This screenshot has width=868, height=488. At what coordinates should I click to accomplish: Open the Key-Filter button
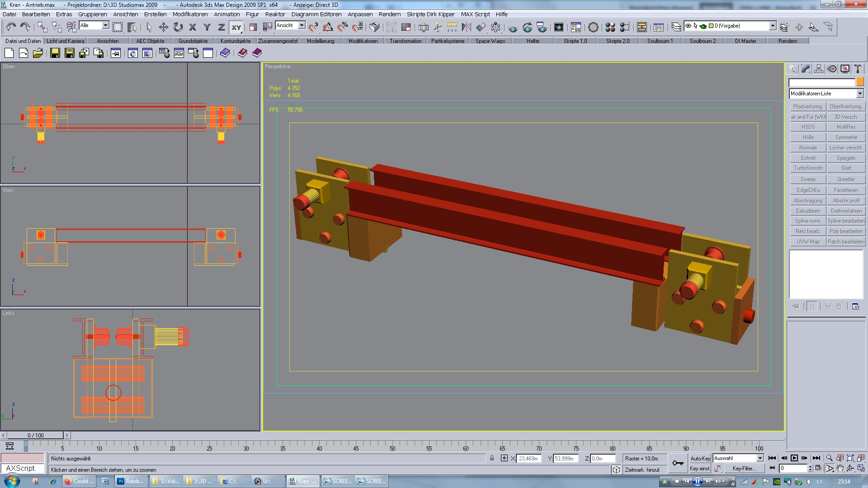(744, 469)
